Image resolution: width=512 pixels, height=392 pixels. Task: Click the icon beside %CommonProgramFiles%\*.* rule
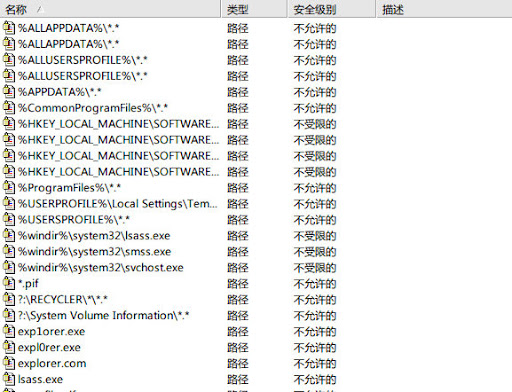click(x=9, y=107)
